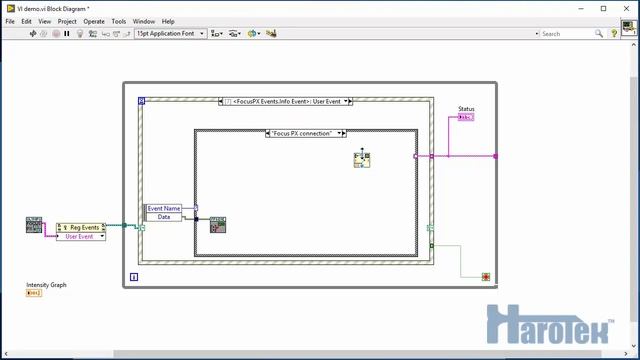Click the Step Into button
This screenshot has width=640, height=360.
tap(106, 34)
